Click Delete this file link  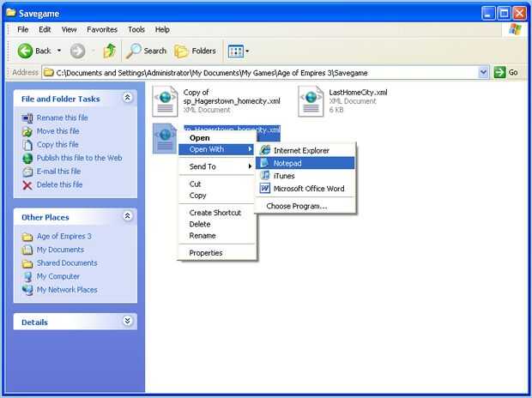[59, 184]
